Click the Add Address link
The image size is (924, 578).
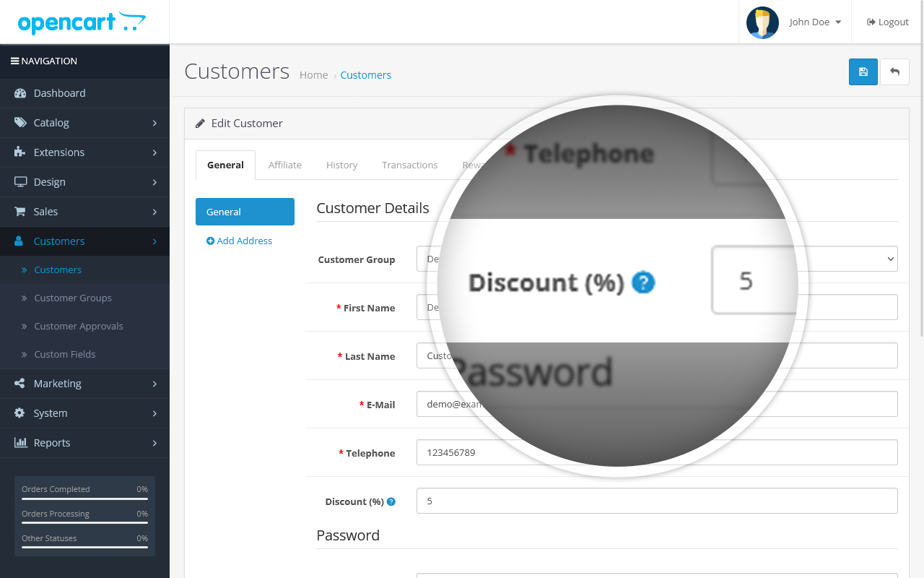(240, 241)
